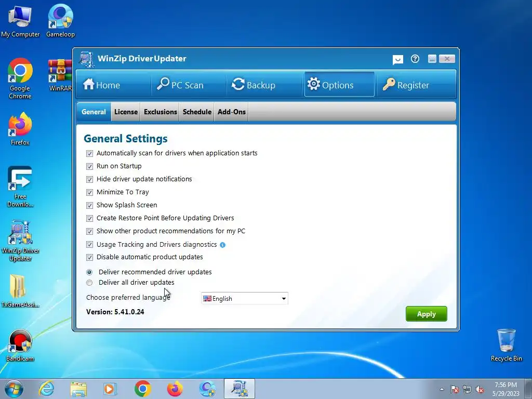Click the feedback smiley icon in title bar

(397, 60)
